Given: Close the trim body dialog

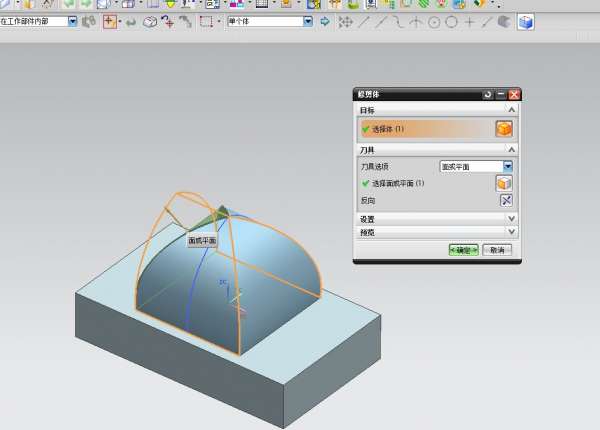Looking at the screenshot, I should tap(514, 94).
